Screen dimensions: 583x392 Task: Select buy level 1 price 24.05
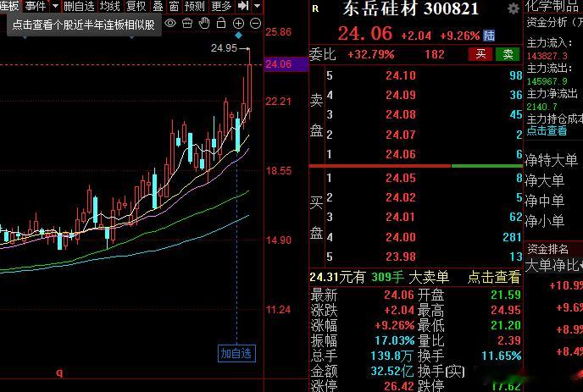pos(401,178)
